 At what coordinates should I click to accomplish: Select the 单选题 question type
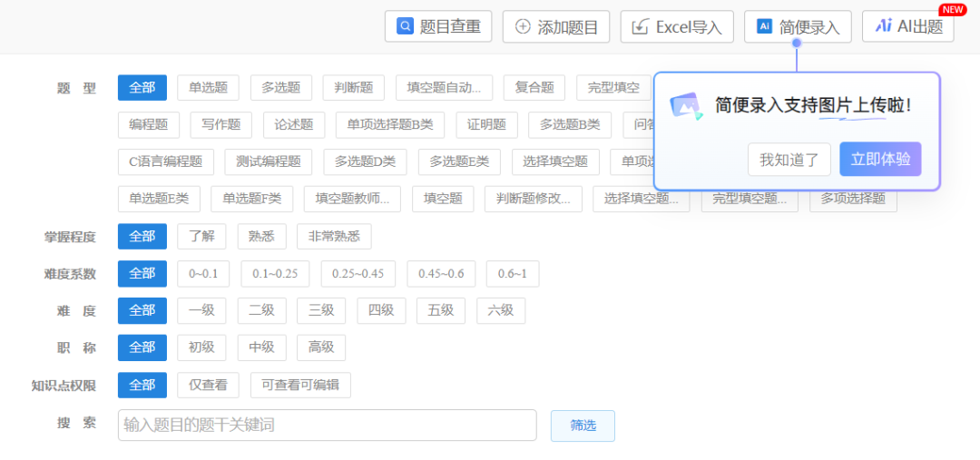[x=208, y=87]
